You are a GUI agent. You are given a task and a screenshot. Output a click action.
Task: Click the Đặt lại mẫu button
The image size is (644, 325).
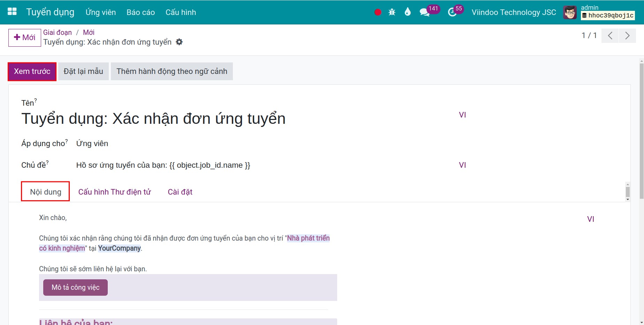[x=83, y=71]
